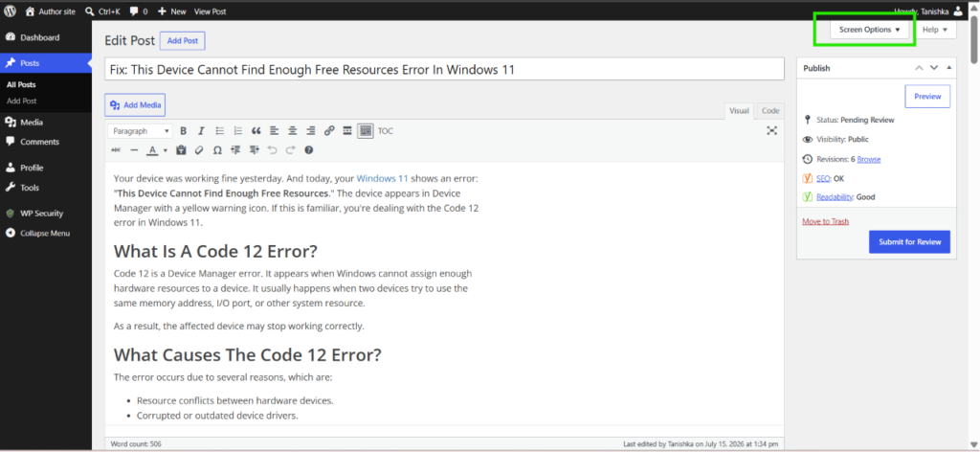Click View Post in the admin bar
The width and height of the screenshot is (980, 452).
click(x=210, y=11)
